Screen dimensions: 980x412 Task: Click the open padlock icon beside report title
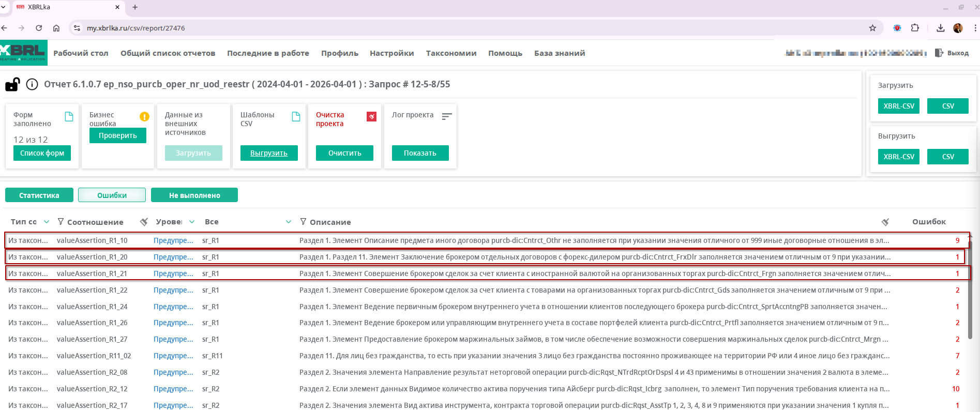click(12, 84)
